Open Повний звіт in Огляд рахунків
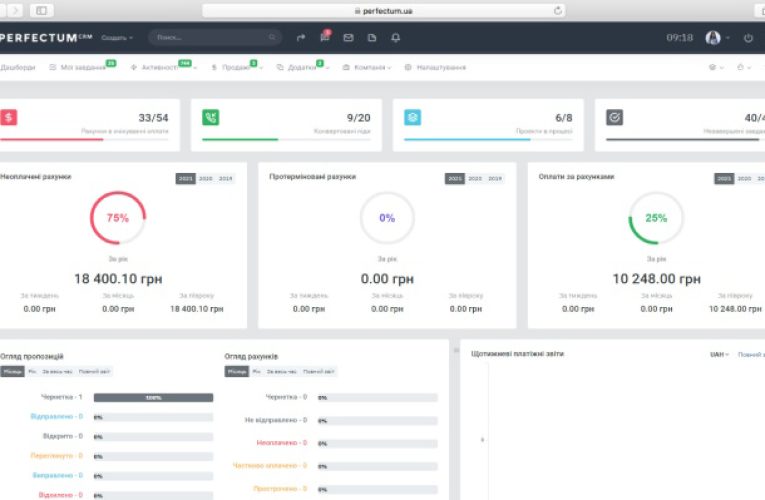 [x=319, y=372]
